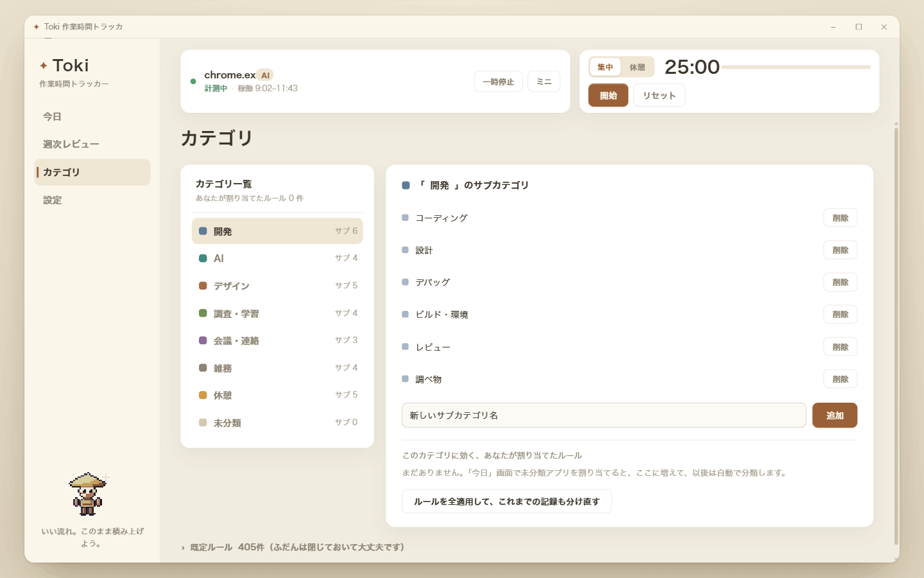Click the デバッグ subcategory name
The width and height of the screenshot is (924, 578).
click(x=432, y=282)
